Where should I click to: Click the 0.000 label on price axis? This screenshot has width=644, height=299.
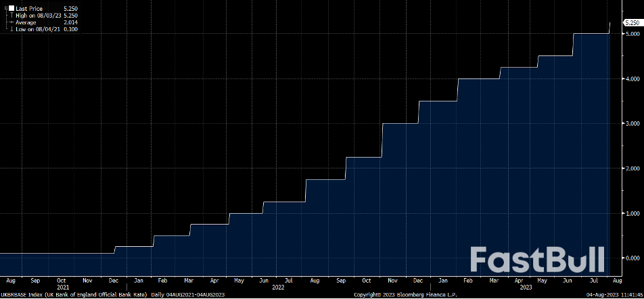[x=632, y=258]
